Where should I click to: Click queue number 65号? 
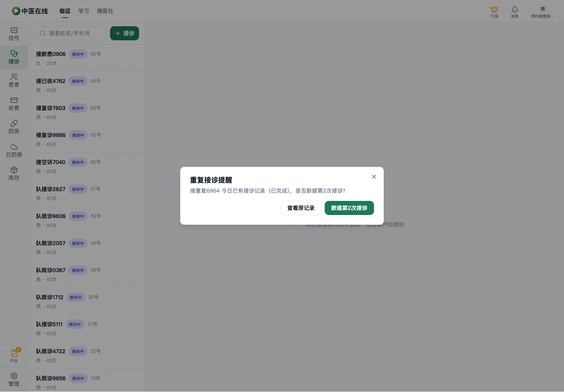click(x=96, y=54)
